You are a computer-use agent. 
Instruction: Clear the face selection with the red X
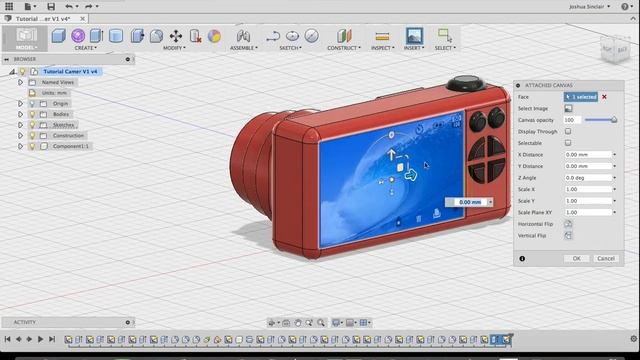(604, 97)
